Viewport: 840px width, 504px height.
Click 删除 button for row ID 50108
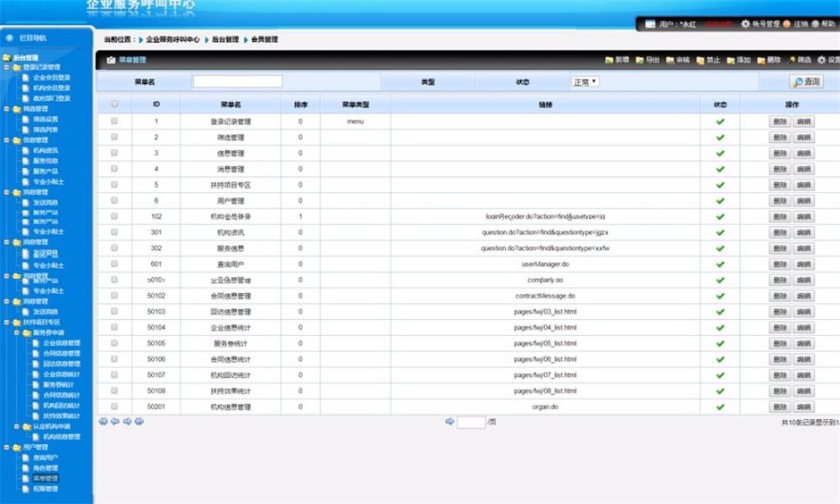779,391
